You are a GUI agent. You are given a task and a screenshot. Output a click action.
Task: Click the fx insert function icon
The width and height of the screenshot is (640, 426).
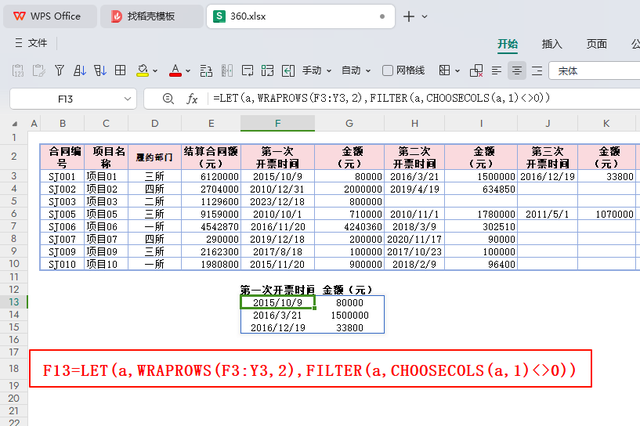point(192,98)
